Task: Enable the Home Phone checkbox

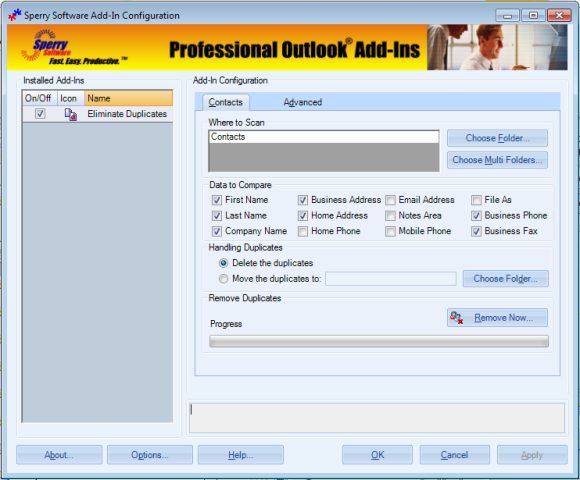Action: [x=303, y=231]
